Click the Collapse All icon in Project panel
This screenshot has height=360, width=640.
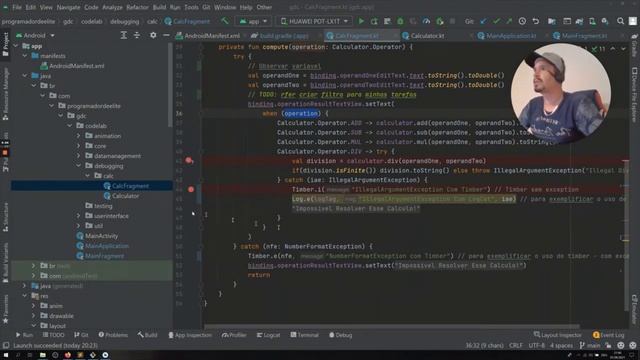coord(137,36)
